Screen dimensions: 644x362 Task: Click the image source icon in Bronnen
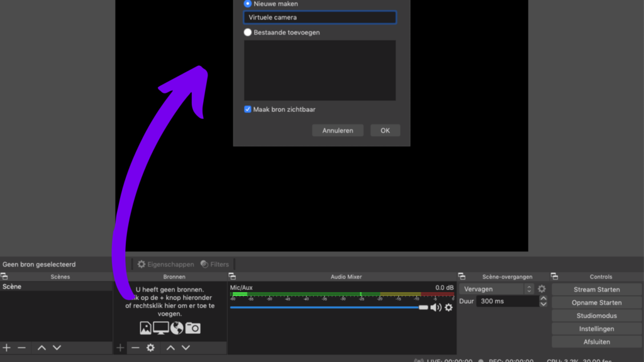(x=145, y=328)
